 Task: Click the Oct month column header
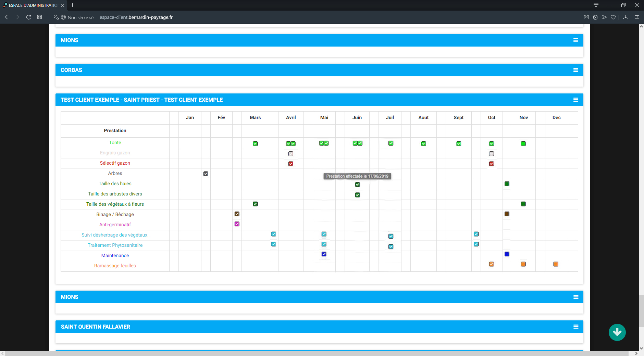(x=492, y=117)
